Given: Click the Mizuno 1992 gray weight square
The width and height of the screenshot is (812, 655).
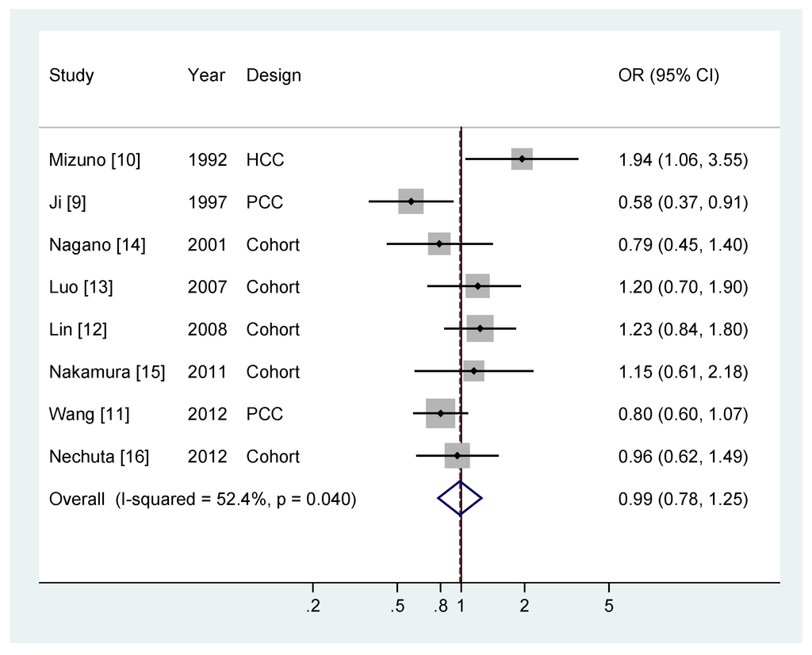Looking at the screenshot, I should [522, 159].
